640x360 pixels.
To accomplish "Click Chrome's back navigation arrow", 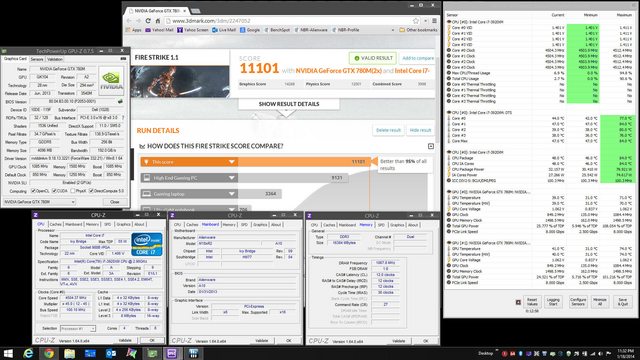I will 129,21.
